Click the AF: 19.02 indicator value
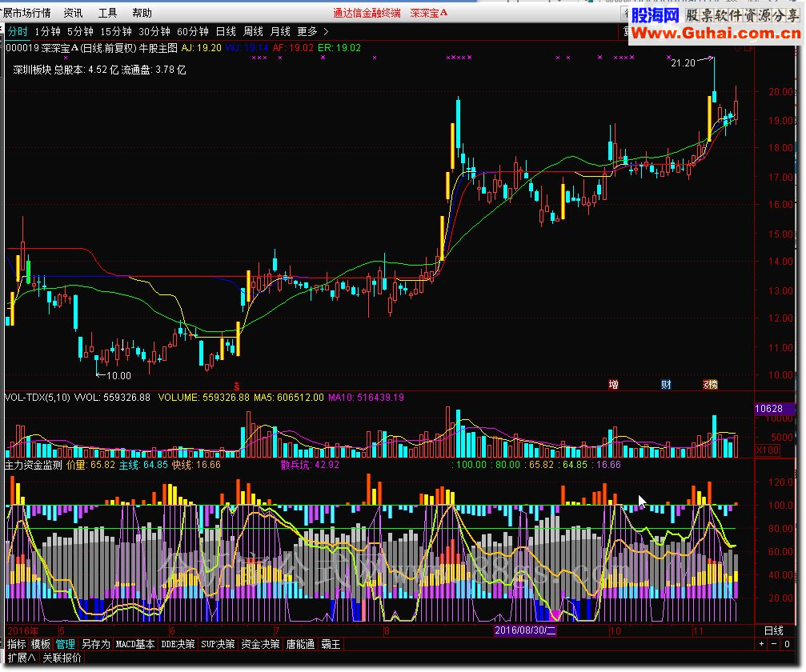Image resolution: width=806 pixels, height=672 pixels. [293, 48]
